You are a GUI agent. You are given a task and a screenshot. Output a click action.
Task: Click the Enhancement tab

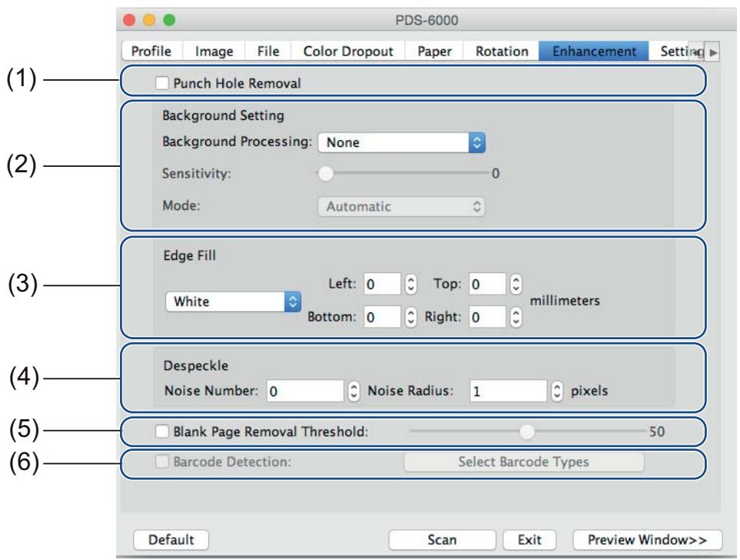pos(594,51)
